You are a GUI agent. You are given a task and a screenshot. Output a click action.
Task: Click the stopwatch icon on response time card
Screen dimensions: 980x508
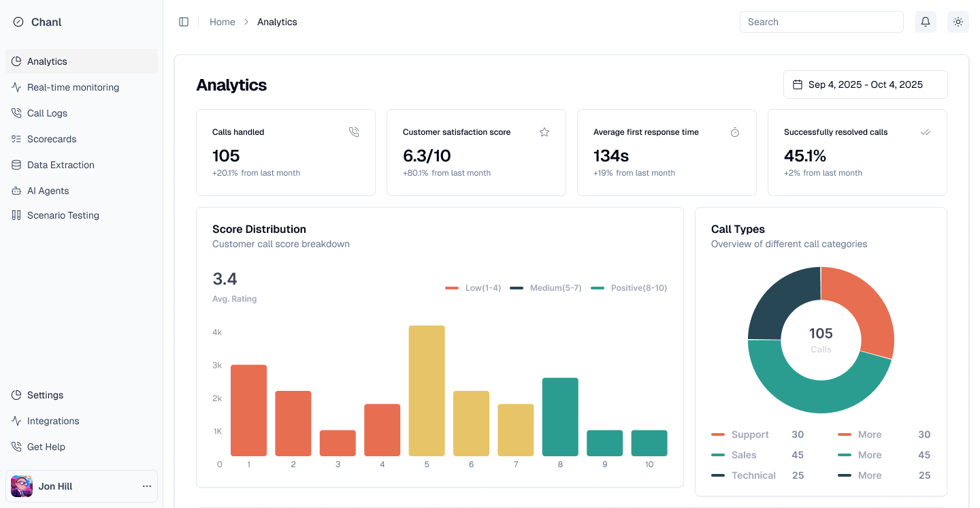click(735, 132)
